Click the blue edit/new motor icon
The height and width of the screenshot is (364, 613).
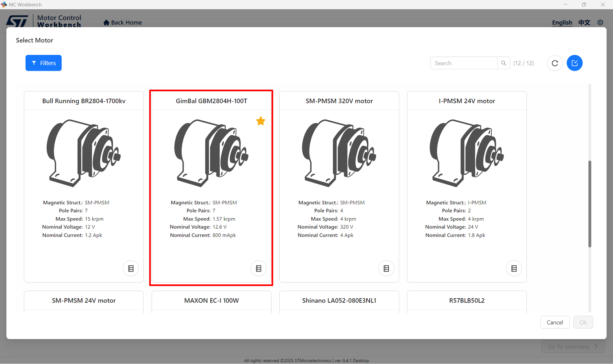574,63
